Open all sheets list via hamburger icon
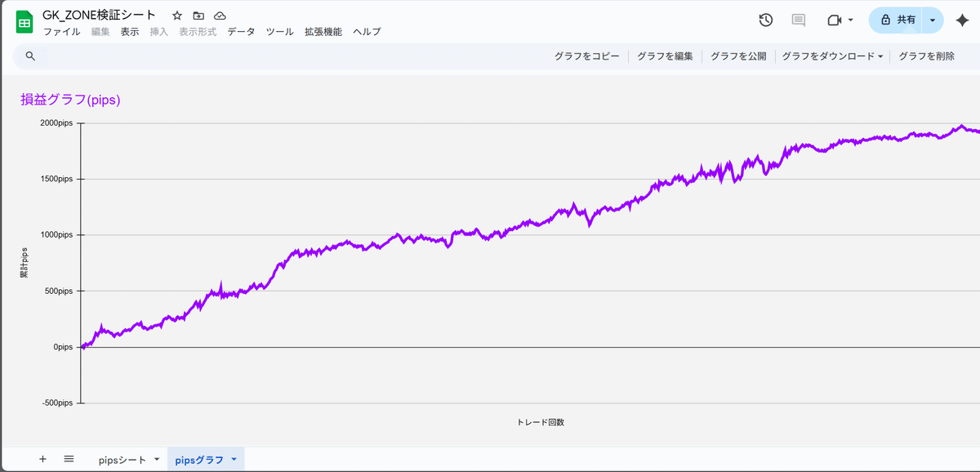The width and height of the screenshot is (980, 472). click(x=69, y=459)
